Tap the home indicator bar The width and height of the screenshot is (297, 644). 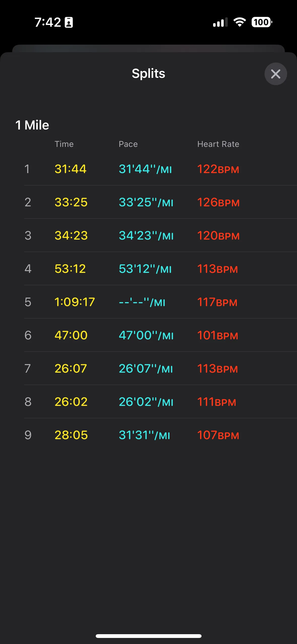[148, 636]
